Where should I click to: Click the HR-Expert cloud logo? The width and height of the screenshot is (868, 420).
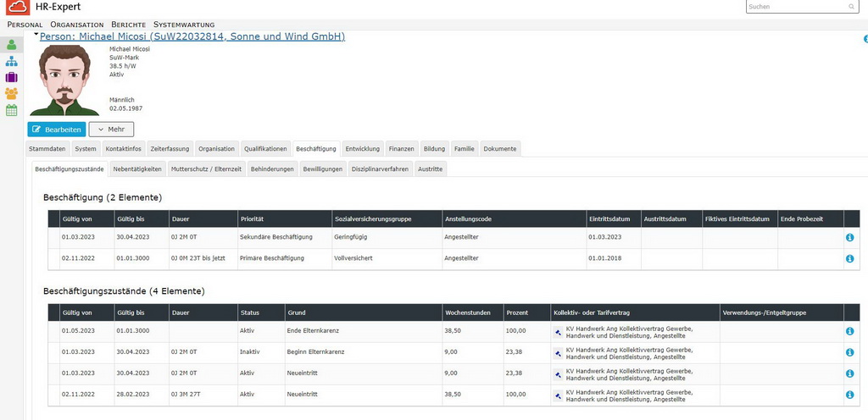click(x=18, y=7)
